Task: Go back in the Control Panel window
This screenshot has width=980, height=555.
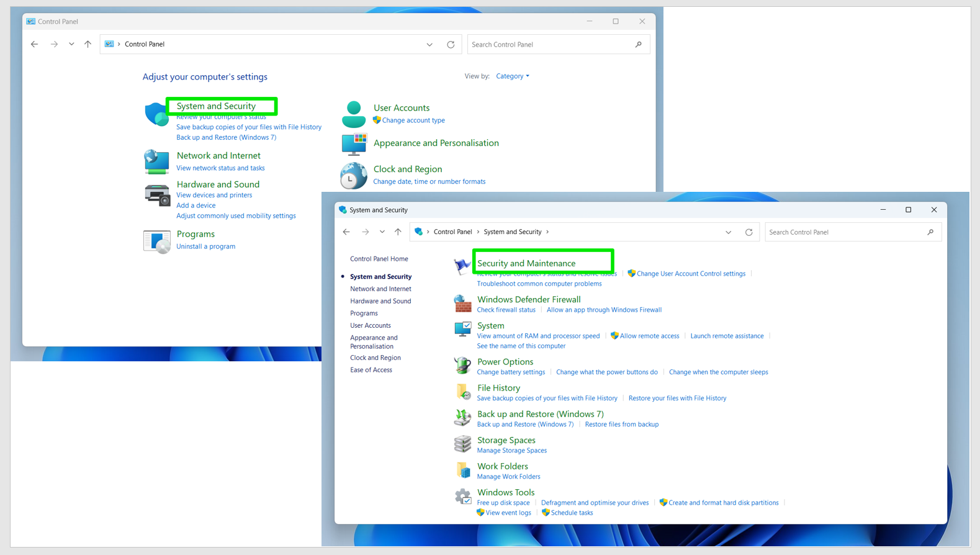Action: 35,44
